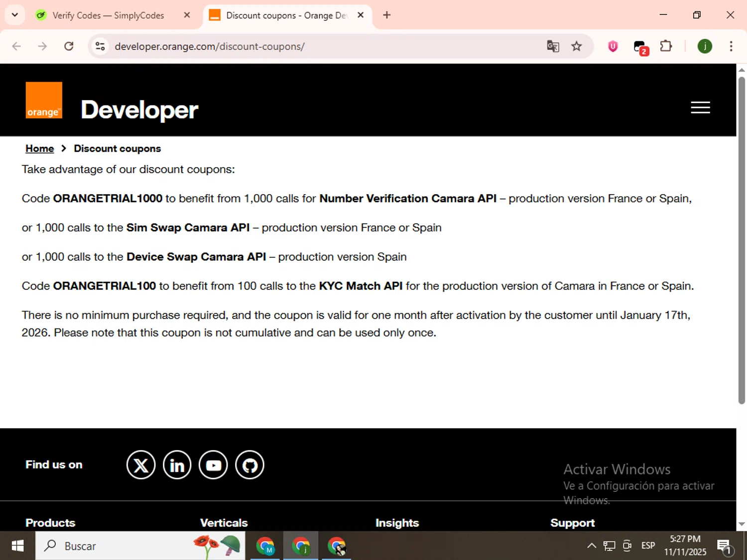This screenshot has height=560, width=747.
Task: Click 'Sim Swap Camara API' text
Action: (x=188, y=227)
